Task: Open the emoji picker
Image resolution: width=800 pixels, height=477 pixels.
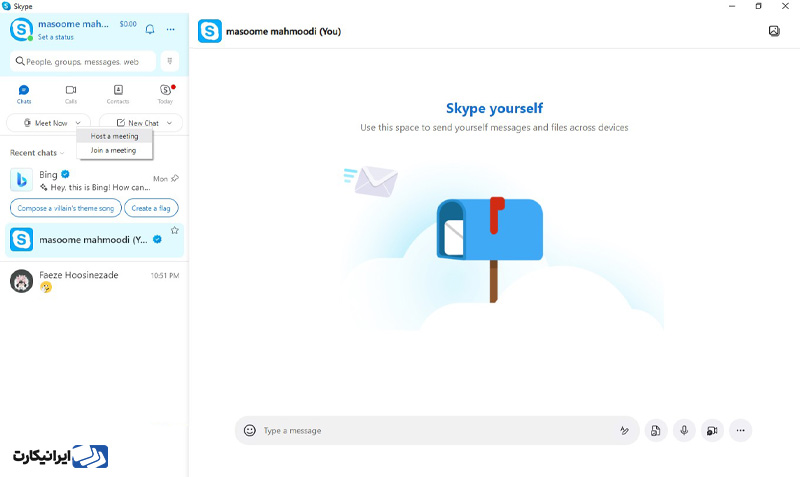Action: (249, 431)
